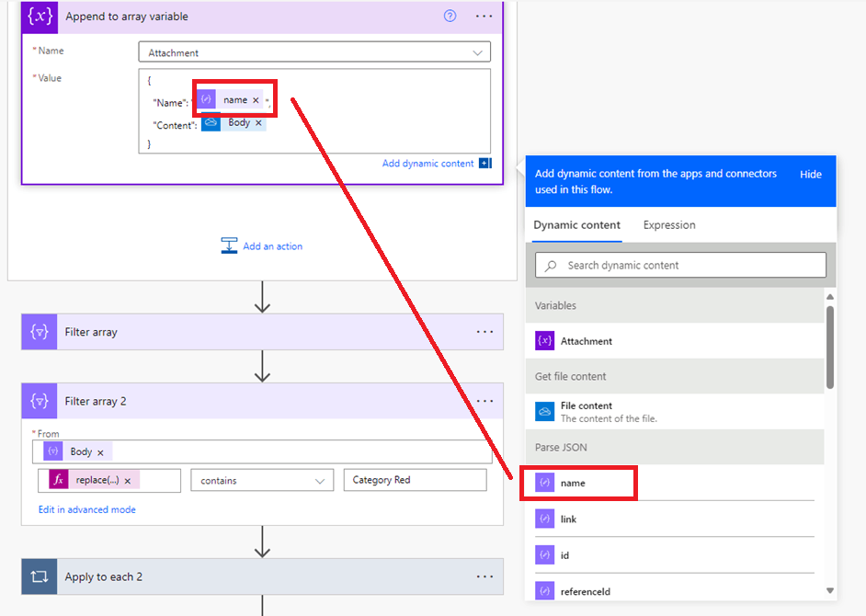Click the Apply to each 2 loop icon
866x616 pixels.
[40, 576]
